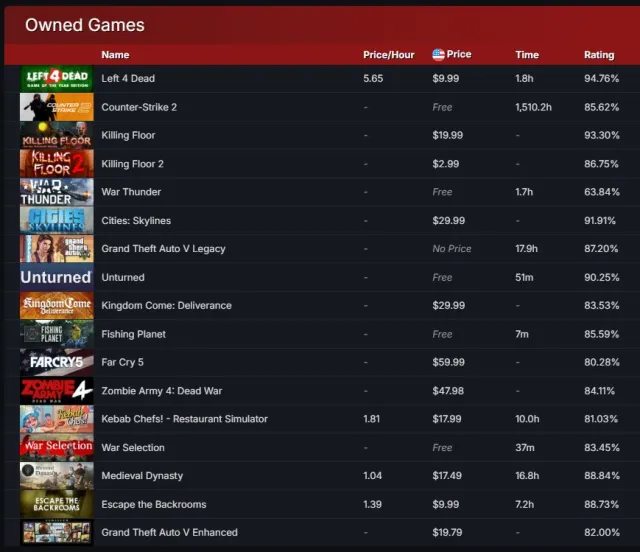
Task: Open Fishing Planet game thumbnail
Action: [57, 334]
